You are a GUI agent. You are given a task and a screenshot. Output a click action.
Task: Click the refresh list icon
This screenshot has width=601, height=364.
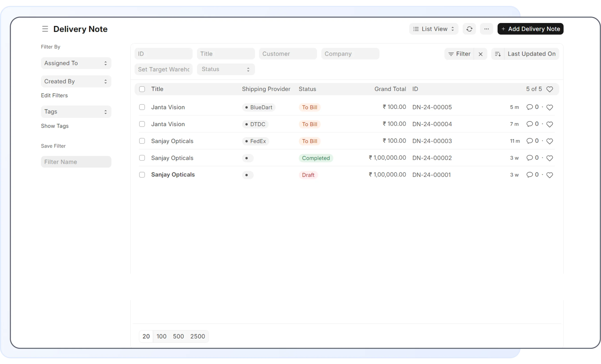(469, 29)
